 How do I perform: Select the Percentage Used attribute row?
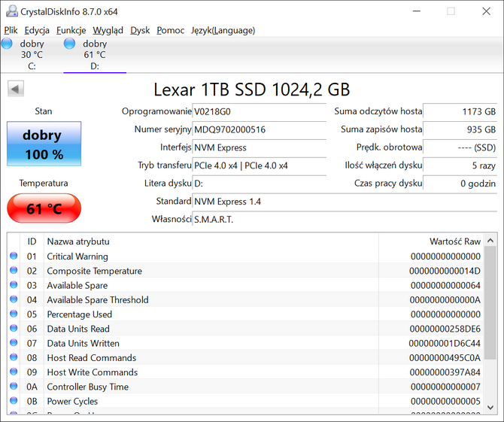click(245, 314)
